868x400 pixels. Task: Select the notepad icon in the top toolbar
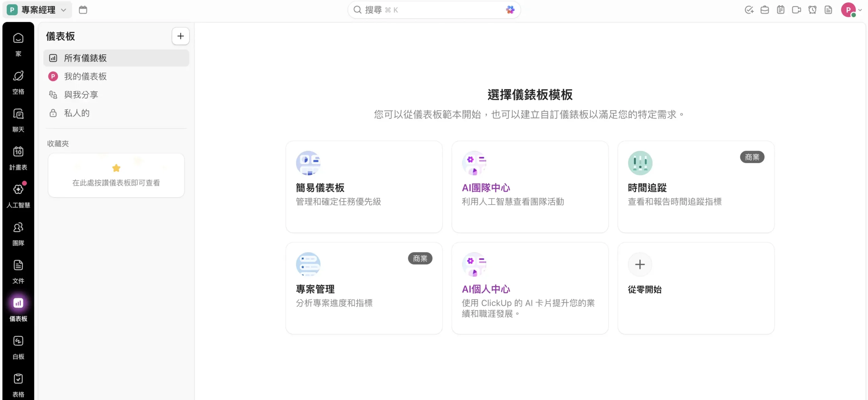tap(781, 10)
